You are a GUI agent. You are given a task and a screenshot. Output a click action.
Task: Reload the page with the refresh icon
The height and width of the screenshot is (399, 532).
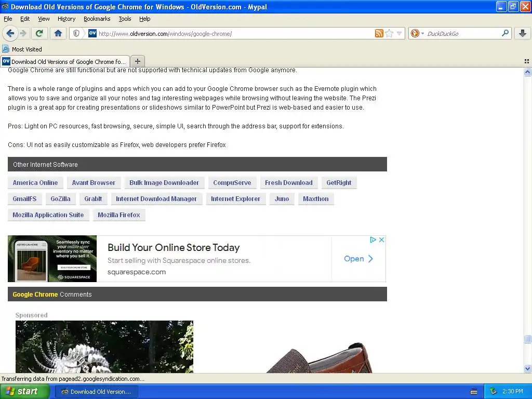coord(39,33)
